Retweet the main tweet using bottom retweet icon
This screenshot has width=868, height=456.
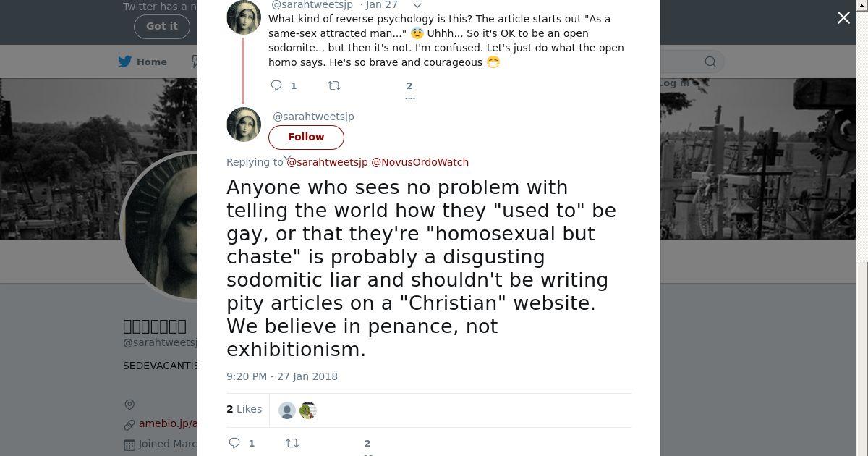pos(292,443)
